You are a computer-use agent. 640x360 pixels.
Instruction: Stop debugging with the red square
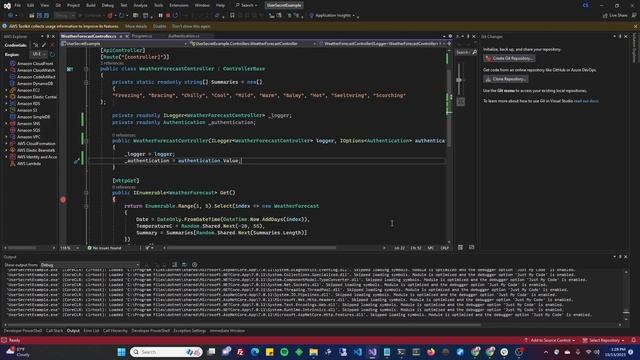click(x=168, y=16)
